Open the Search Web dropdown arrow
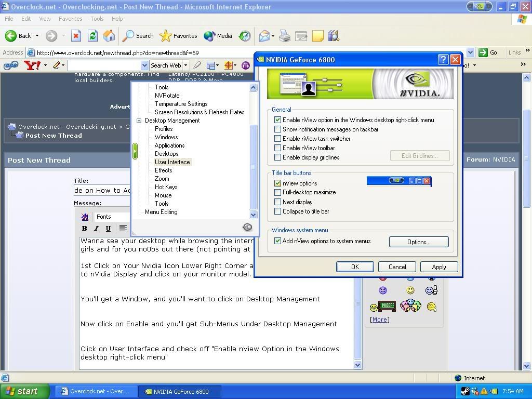532x399 pixels. click(185, 65)
